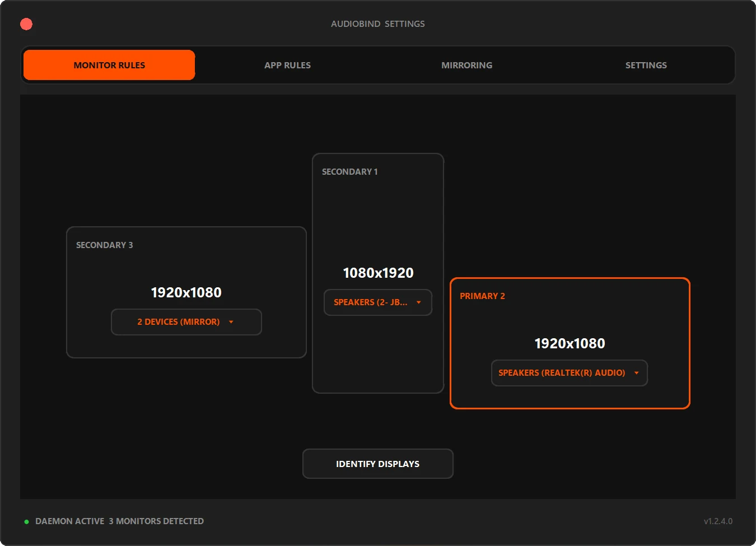Expand the 2 Devices (Mirror) dropdown
This screenshot has height=546, width=756.
click(186, 322)
